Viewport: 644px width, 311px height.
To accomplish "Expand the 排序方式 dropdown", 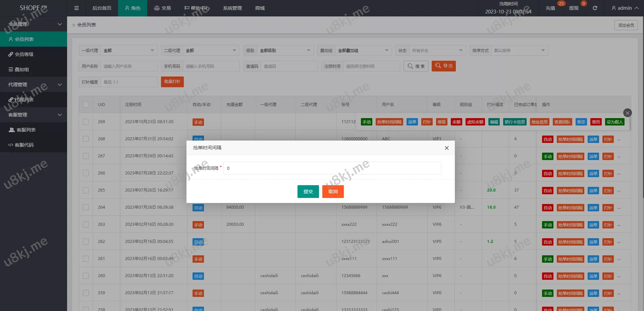I will tap(519, 51).
